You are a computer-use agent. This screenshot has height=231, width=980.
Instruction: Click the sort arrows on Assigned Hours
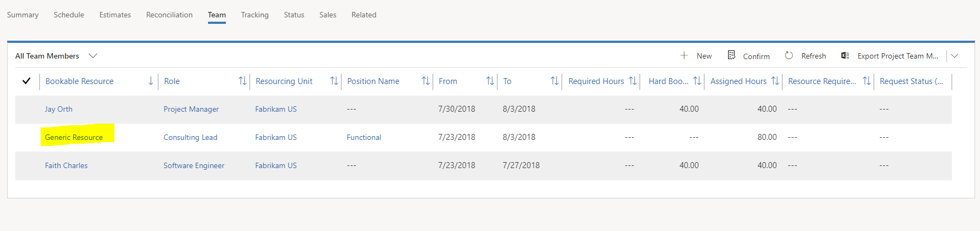775,81
